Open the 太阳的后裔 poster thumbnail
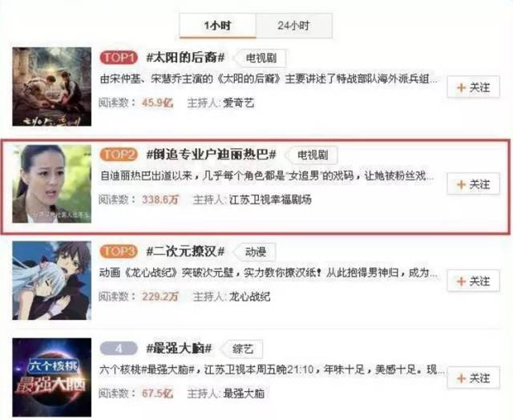The height and width of the screenshot is (420, 513). (52, 87)
